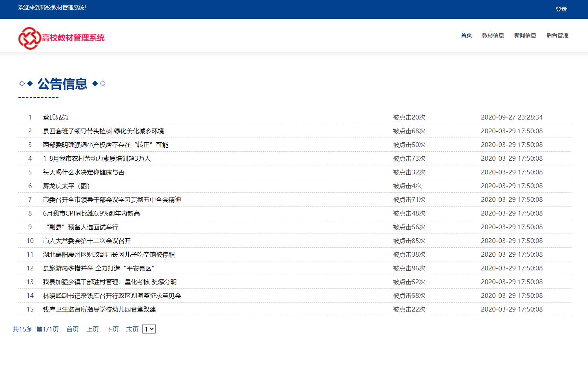Open the announcement 蔡氏兄弟

(x=55, y=117)
